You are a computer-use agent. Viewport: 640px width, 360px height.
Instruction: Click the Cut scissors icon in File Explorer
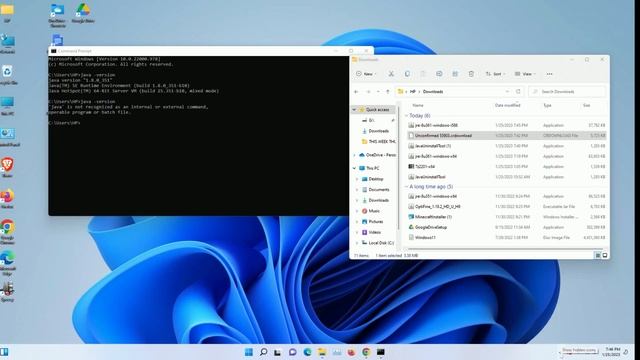point(391,74)
